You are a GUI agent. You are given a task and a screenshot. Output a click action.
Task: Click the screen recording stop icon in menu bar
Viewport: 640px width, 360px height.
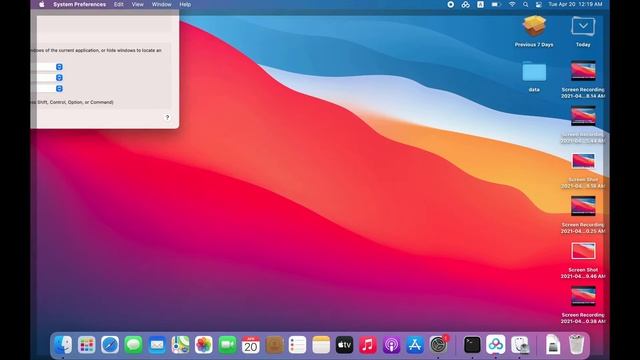tap(451, 4)
